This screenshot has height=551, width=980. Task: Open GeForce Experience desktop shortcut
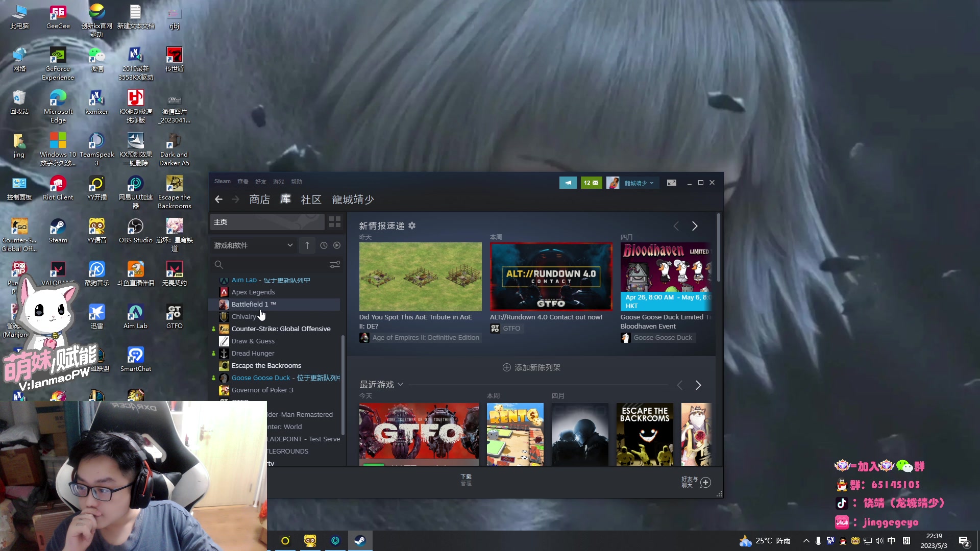coord(58,64)
